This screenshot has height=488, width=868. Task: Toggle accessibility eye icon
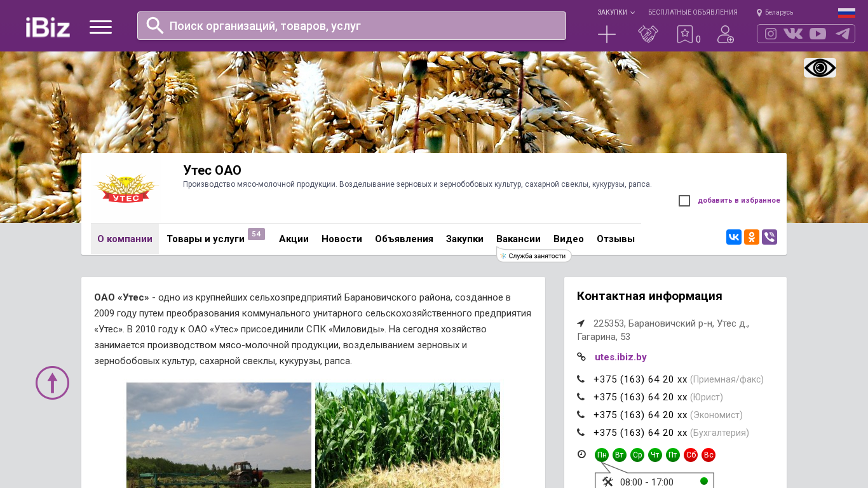(x=820, y=67)
